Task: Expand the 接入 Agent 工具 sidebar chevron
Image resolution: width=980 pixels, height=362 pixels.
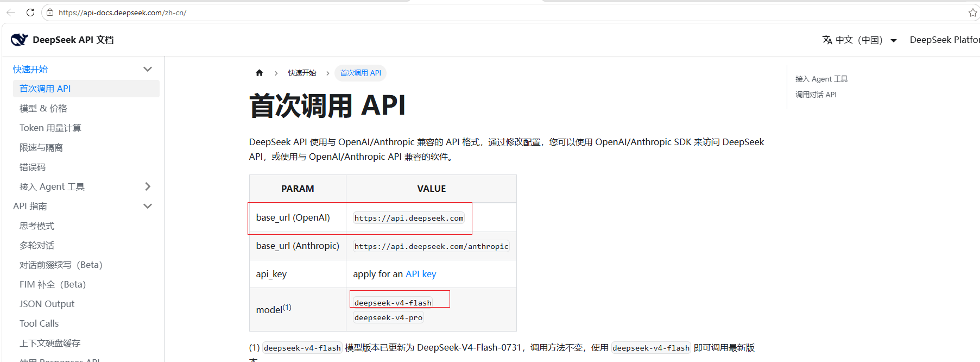Action: pos(148,186)
